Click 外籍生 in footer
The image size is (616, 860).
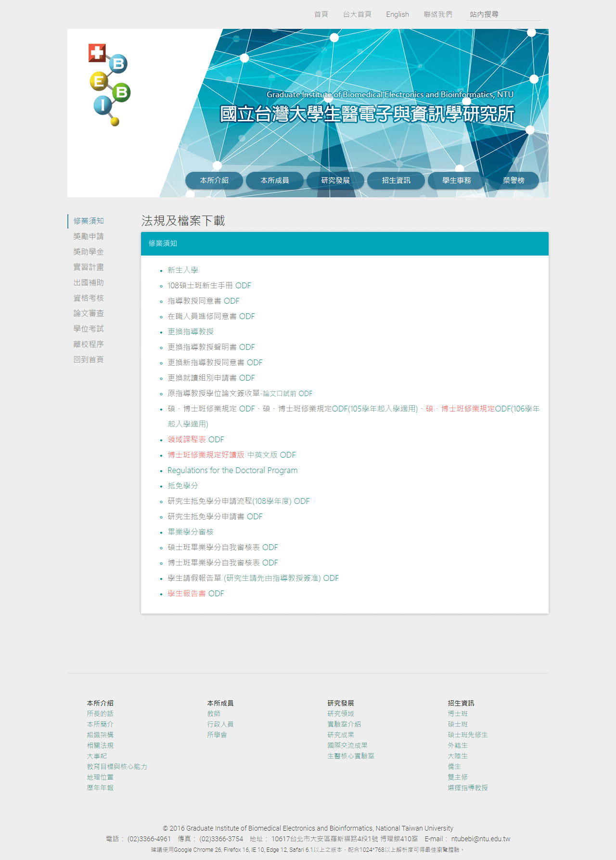pos(458,745)
